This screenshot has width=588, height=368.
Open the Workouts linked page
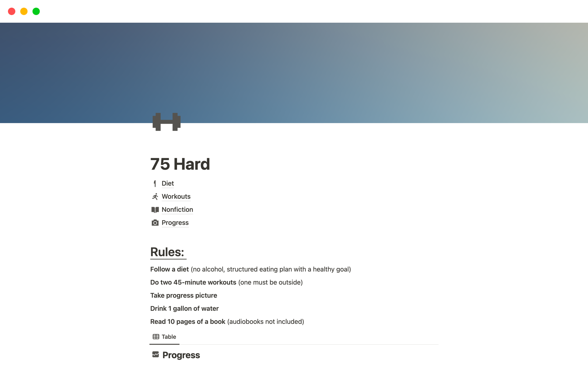coord(176,196)
